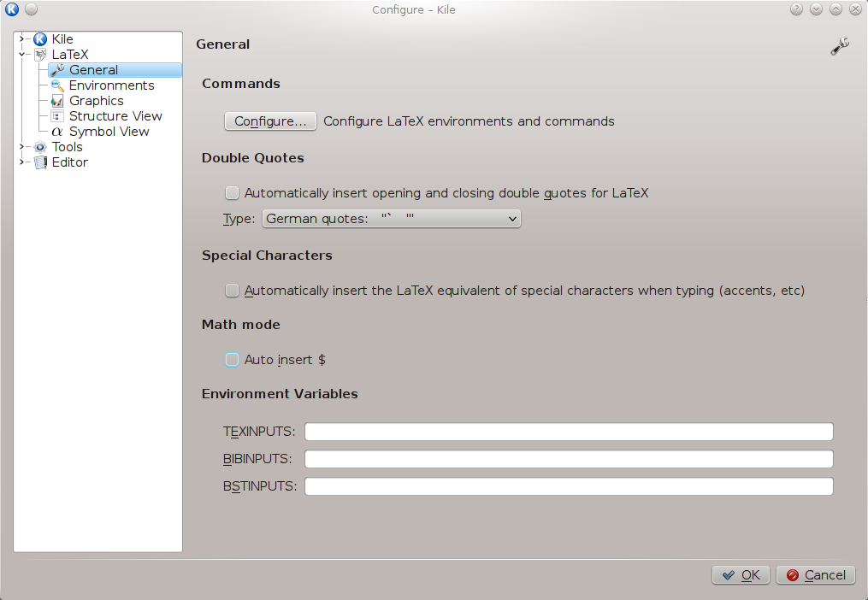Minimize the Configure – Kile window
Viewport: 868px width, 600px height.
816,9
